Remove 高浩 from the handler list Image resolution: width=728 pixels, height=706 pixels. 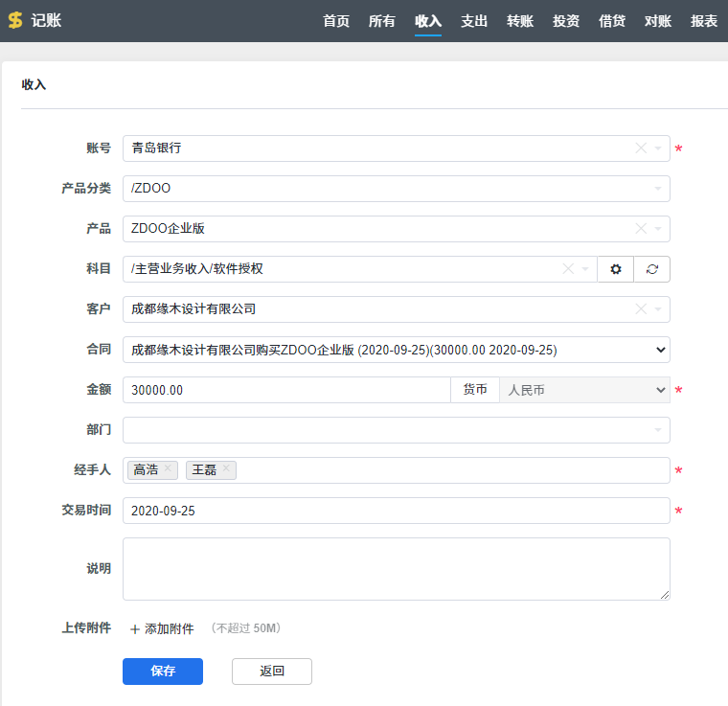coord(168,468)
